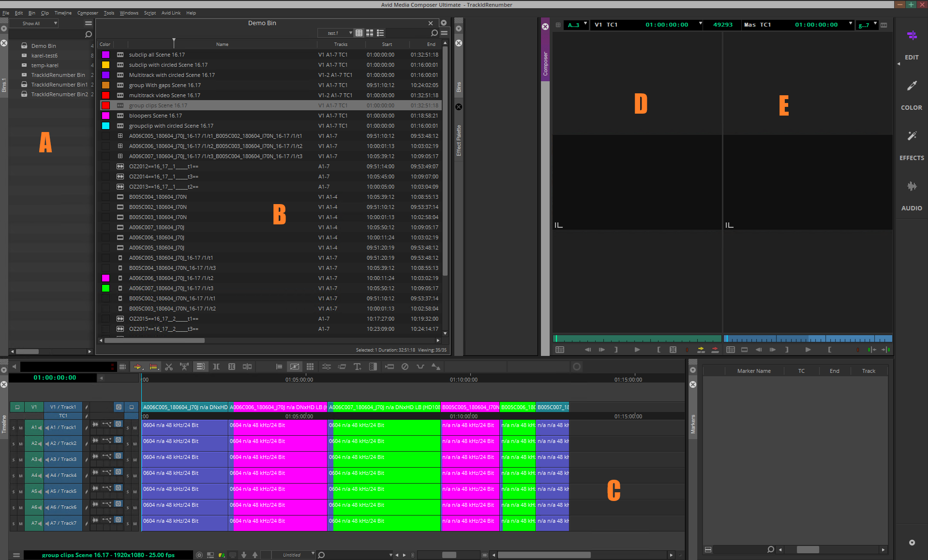Open the Title tool T icon
Image resolution: width=928 pixels, height=560 pixels.
point(358,367)
